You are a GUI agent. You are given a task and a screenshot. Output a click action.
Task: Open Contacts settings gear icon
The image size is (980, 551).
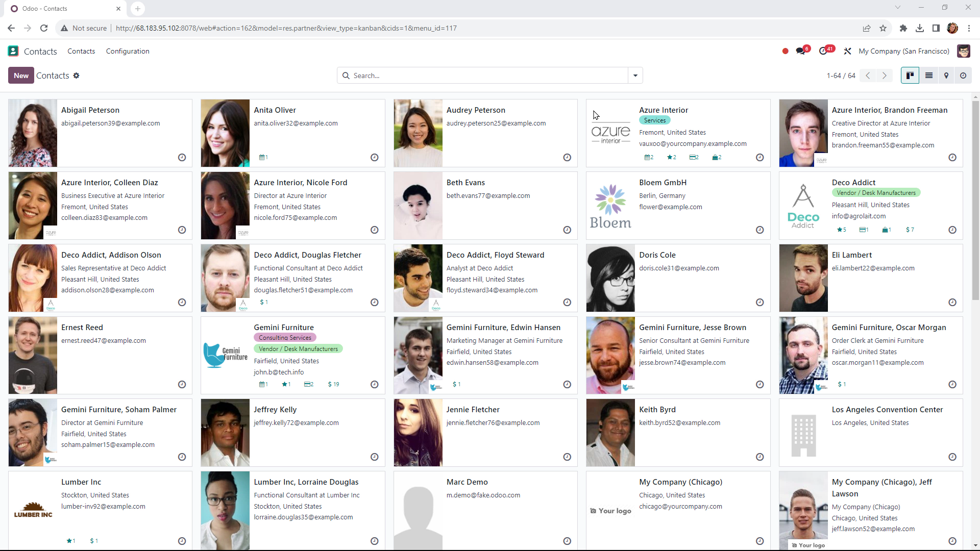coord(76,76)
